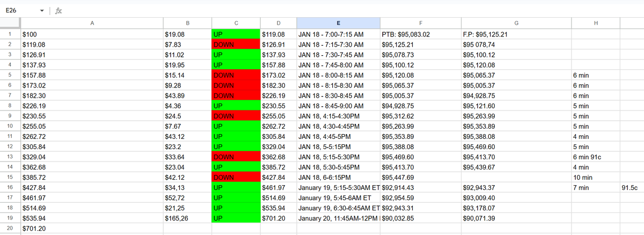
Task: Select column C header
Action: 236,23
